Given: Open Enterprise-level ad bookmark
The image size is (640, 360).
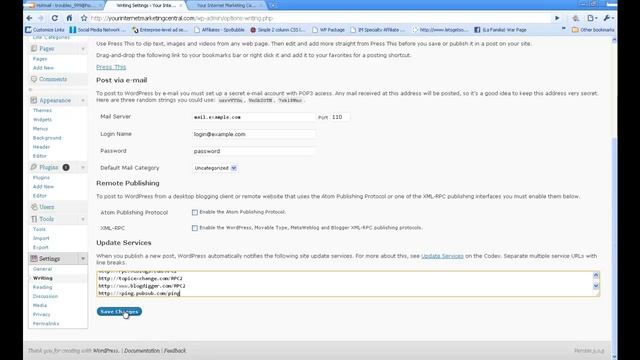Looking at the screenshot, I should click(160, 30).
